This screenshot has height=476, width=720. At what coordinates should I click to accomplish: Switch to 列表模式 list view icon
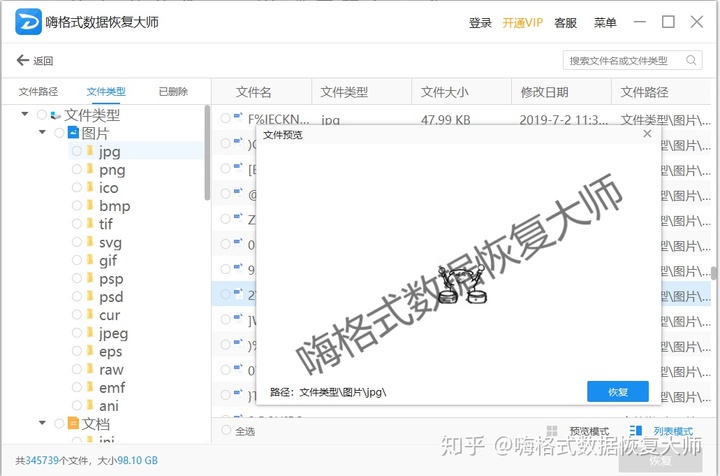click(x=636, y=431)
